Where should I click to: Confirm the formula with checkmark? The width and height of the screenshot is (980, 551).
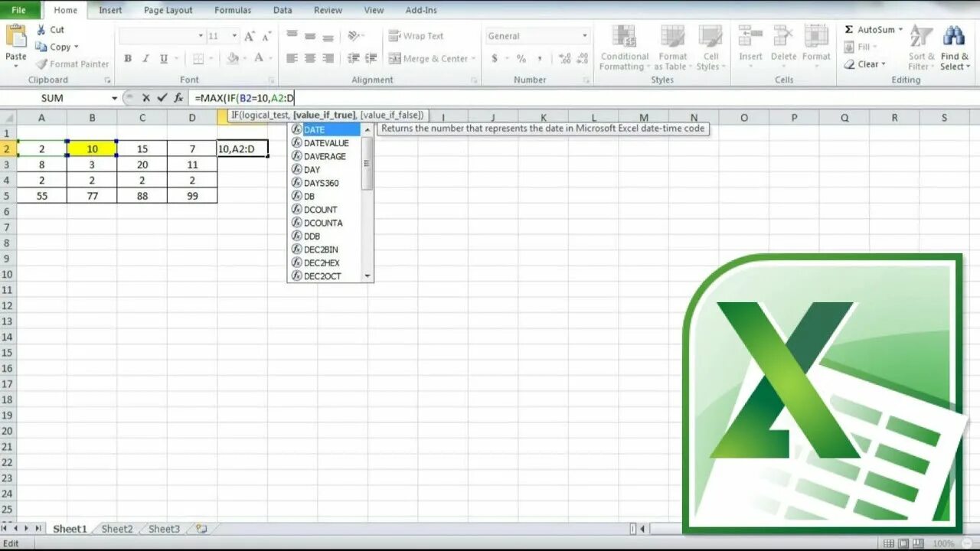[162, 98]
